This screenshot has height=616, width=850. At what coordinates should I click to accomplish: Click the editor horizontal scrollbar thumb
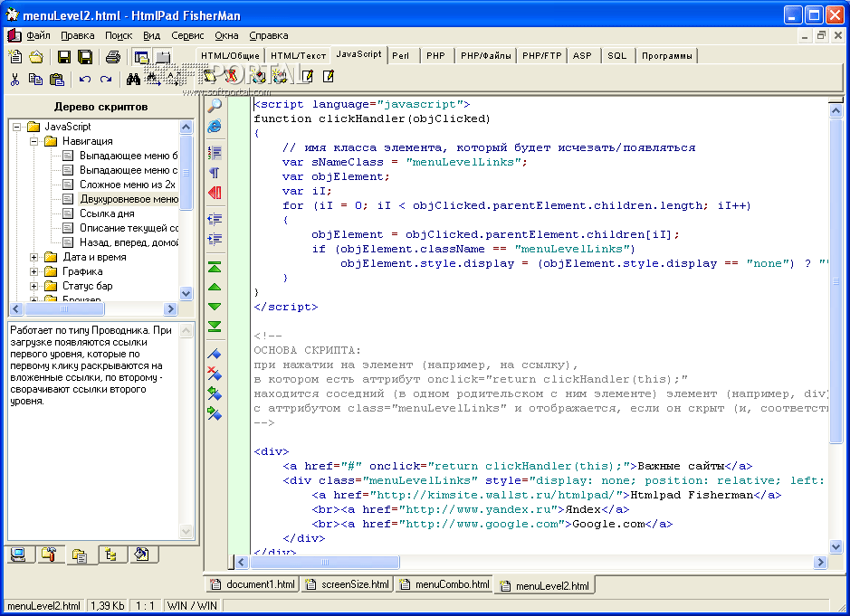[x=325, y=563]
